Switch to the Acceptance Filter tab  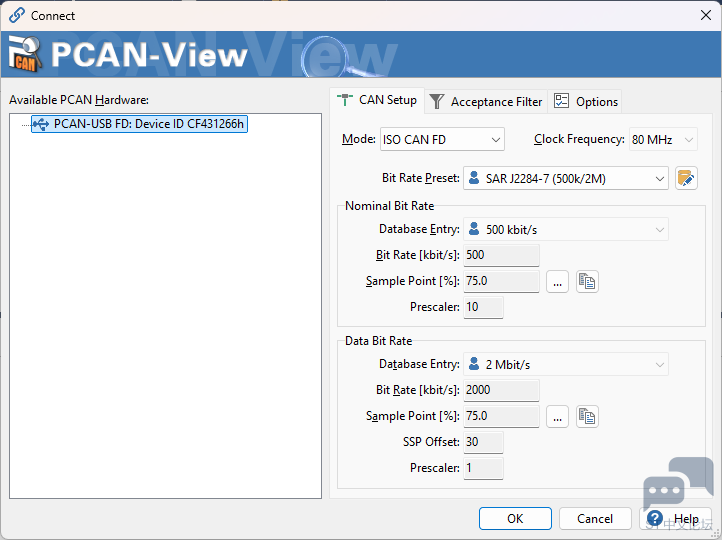pos(486,102)
